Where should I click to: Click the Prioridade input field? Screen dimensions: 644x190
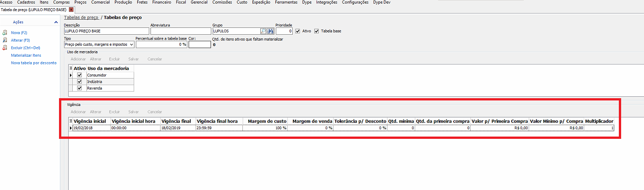[x=284, y=31]
